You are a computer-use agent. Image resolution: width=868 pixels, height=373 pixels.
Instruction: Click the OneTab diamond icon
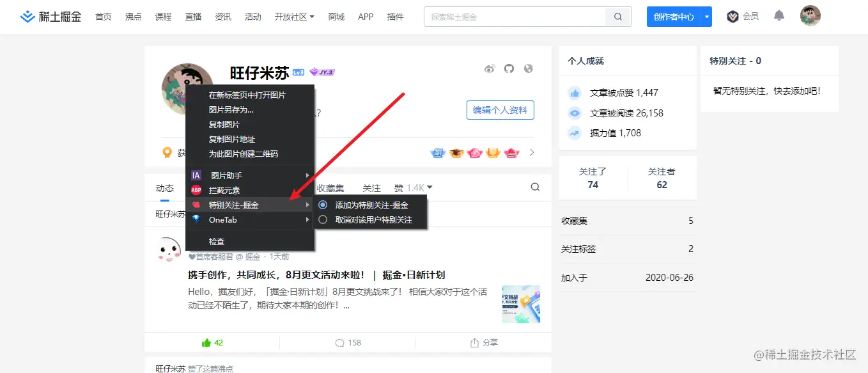click(x=196, y=219)
